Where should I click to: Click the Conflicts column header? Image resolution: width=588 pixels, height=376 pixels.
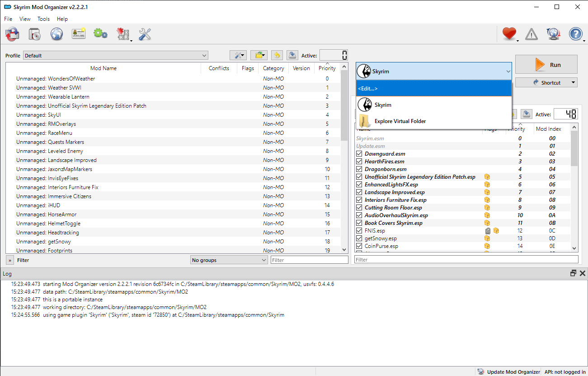click(219, 68)
